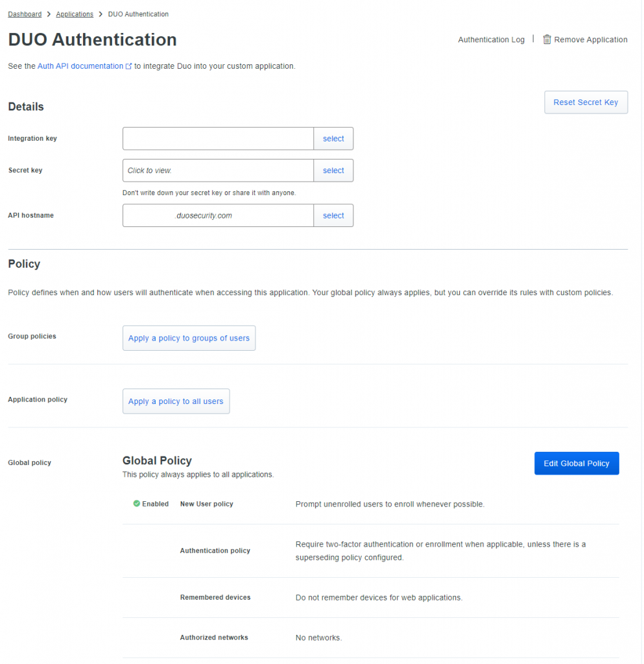Viewport: 644px width, 664px height.
Task: Click the 'Global policy' row label
Action: tap(30, 462)
